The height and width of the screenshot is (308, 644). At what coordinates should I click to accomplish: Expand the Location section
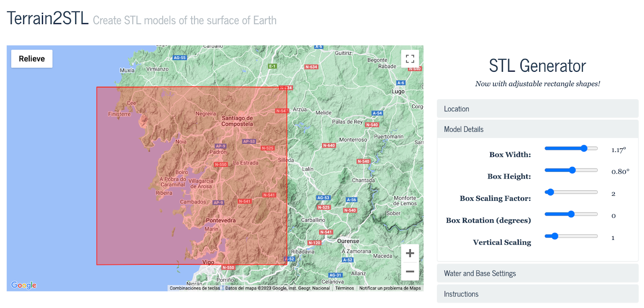tap(537, 109)
